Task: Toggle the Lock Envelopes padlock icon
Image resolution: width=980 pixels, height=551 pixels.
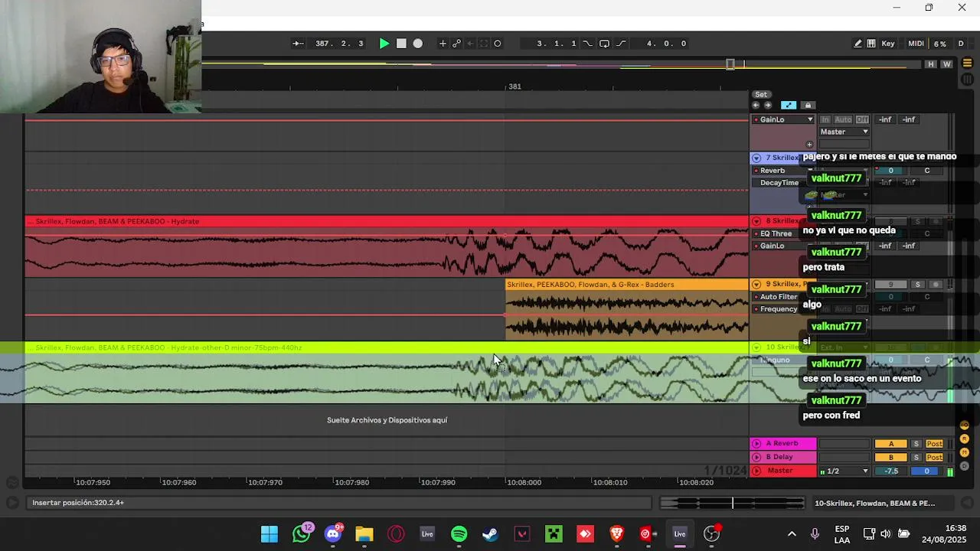Action: pos(808,106)
